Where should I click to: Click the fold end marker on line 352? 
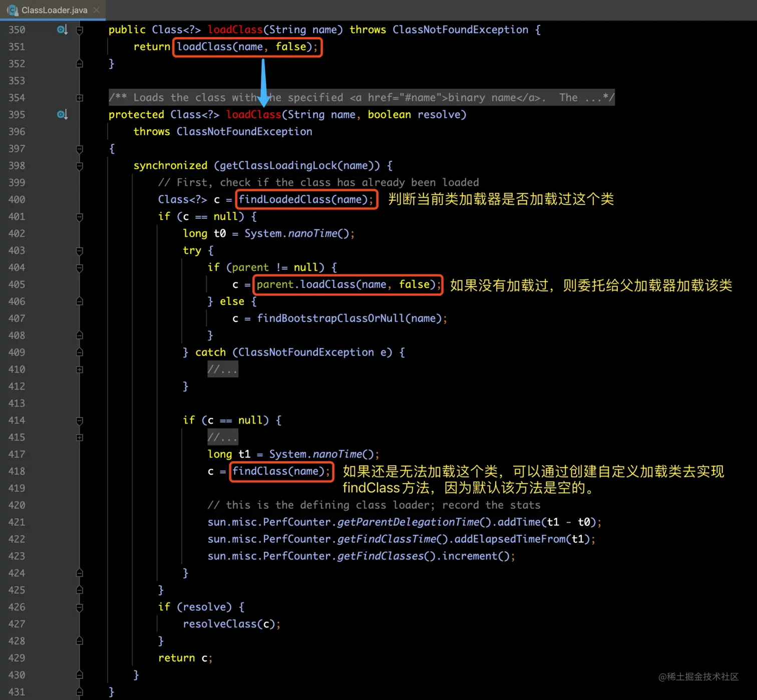click(x=80, y=64)
